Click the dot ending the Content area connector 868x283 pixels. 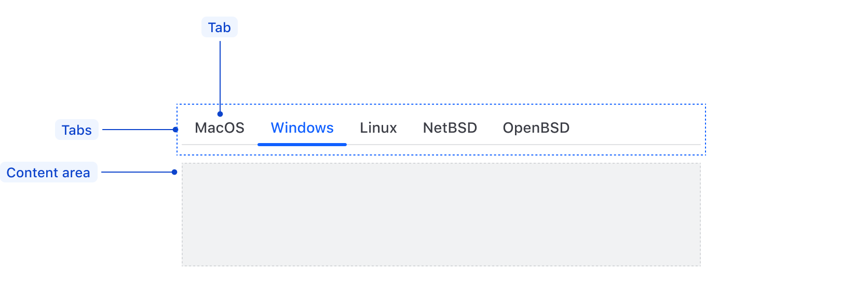coord(174,172)
